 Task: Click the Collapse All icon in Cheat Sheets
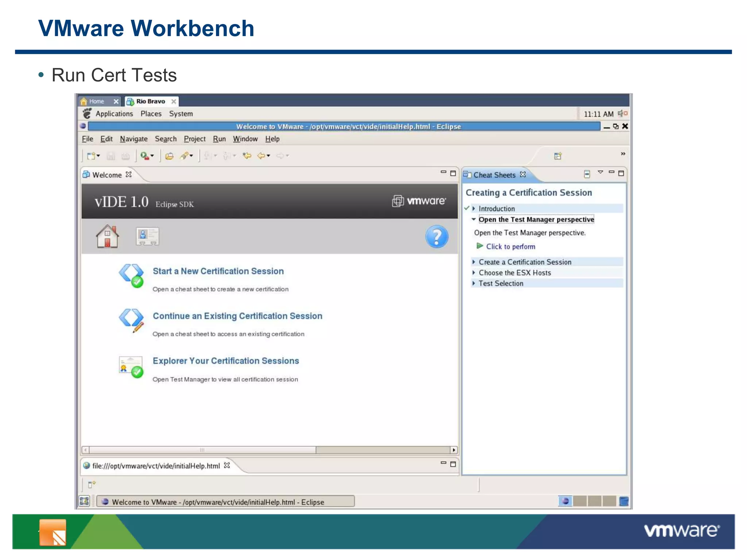(x=587, y=174)
